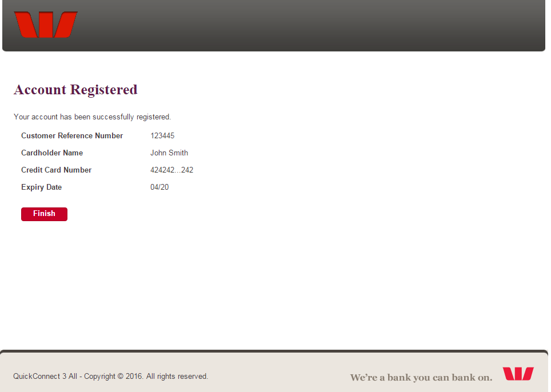Click the Credit Card Number label
551x392 pixels.
pyautogui.click(x=56, y=170)
